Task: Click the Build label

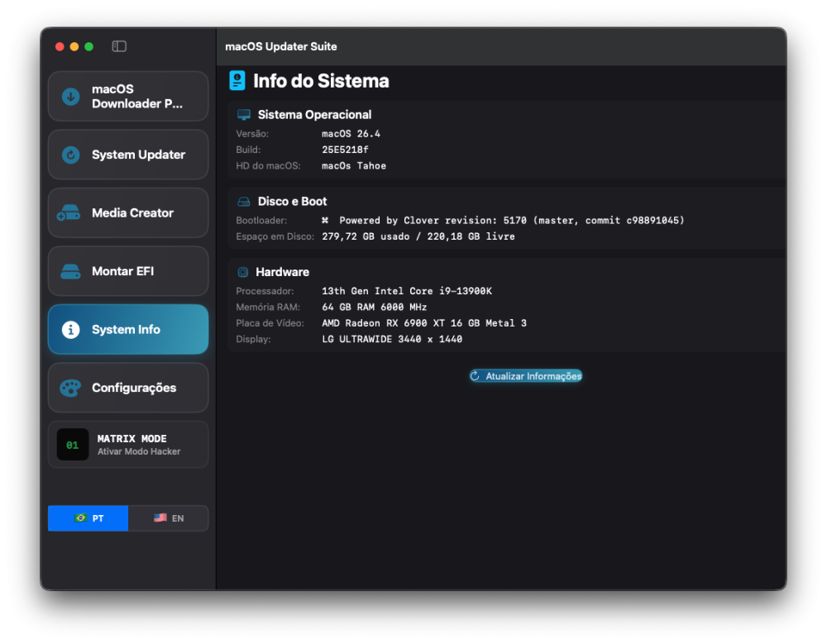Action: point(248,150)
